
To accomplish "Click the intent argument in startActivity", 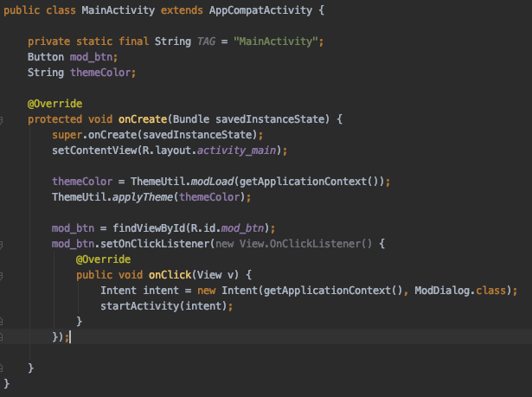I will click(x=203, y=306).
